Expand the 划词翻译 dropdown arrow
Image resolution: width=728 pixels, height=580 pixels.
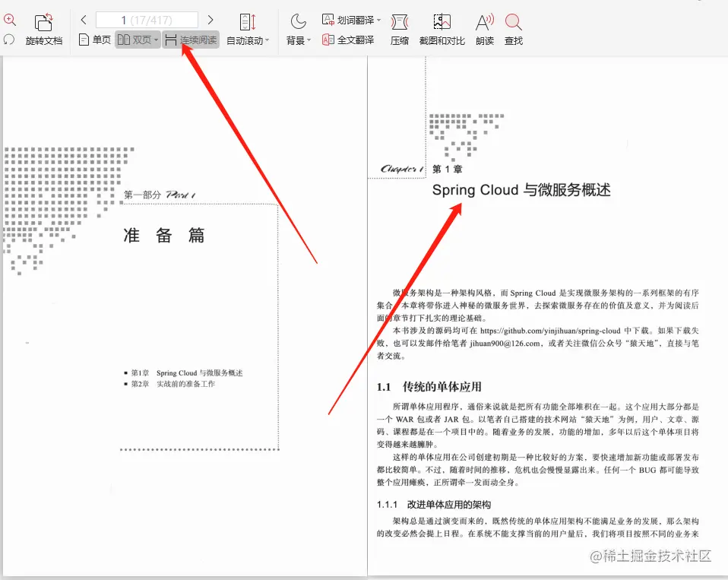[379, 20]
